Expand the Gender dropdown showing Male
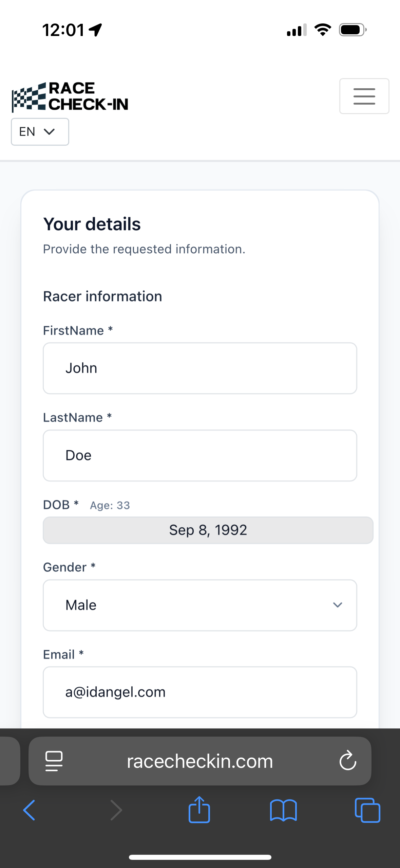This screenshot has height=868, width=400. (x=200, y=605)
